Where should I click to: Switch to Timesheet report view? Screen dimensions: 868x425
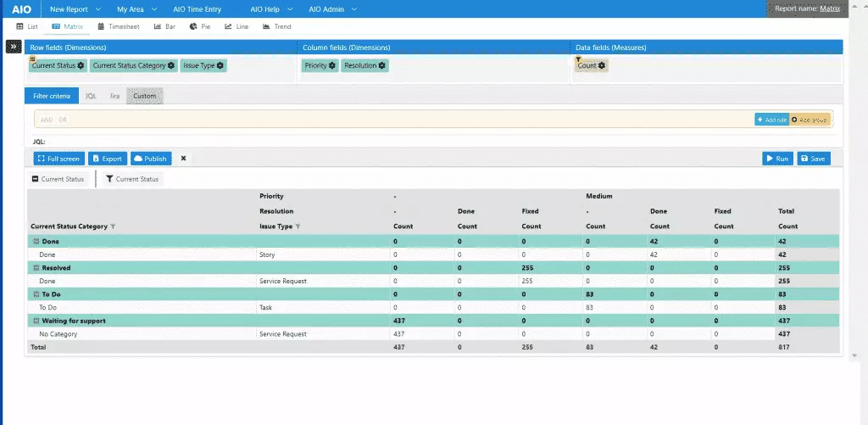coord(119,26)
